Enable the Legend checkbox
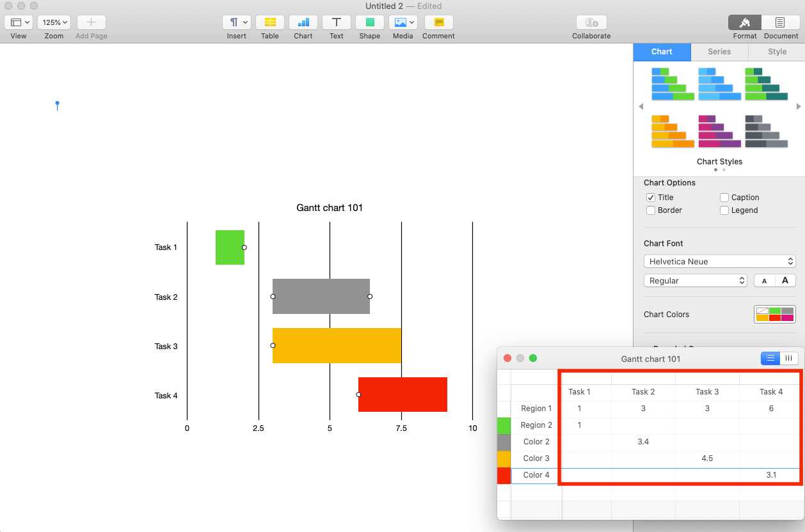805x532 pixels. pyautogui.click(x=724, y=210)
